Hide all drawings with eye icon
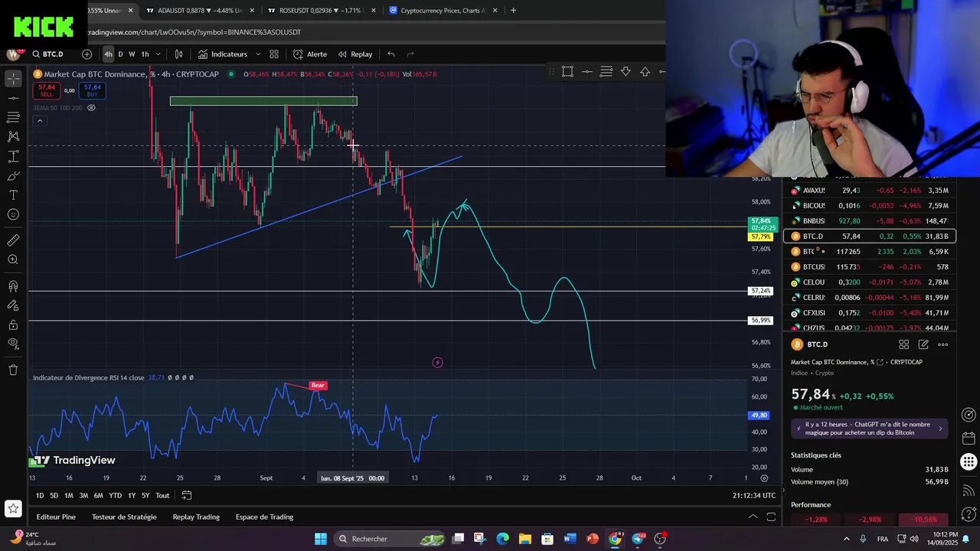This screenshot has height=551, width=980. [13, 344]
